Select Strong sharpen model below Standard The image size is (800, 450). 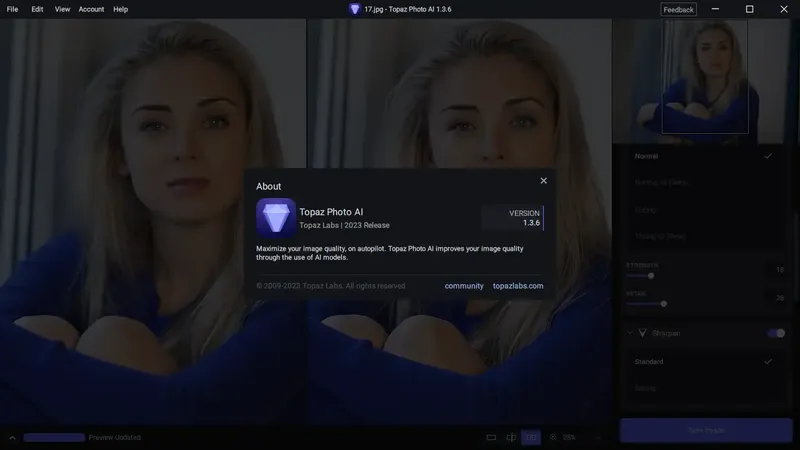click(x=704, y=388)
